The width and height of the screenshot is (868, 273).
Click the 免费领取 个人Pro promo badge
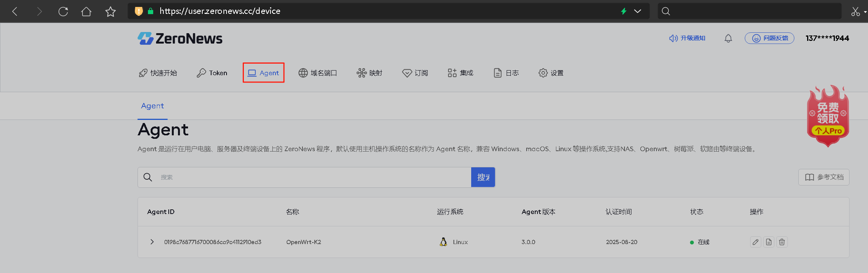(828, 116)
